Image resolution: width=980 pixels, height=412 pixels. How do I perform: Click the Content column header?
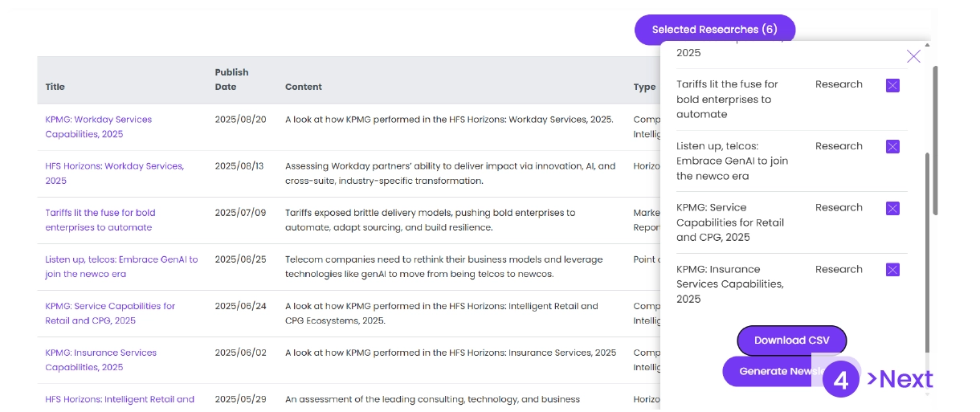[304, 87]
